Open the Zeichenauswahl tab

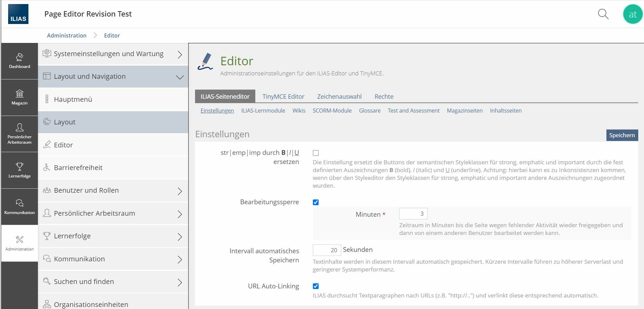[339, 97]
